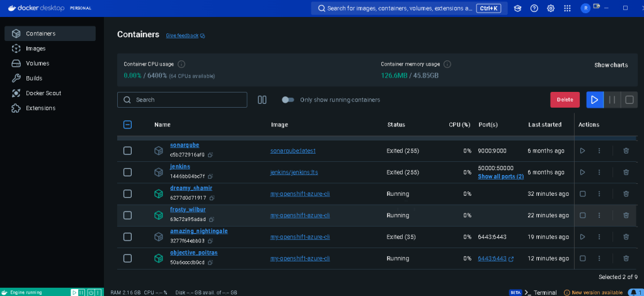
Task: Open more actions menu for objective_poitras
Action: tap(599, 258)
